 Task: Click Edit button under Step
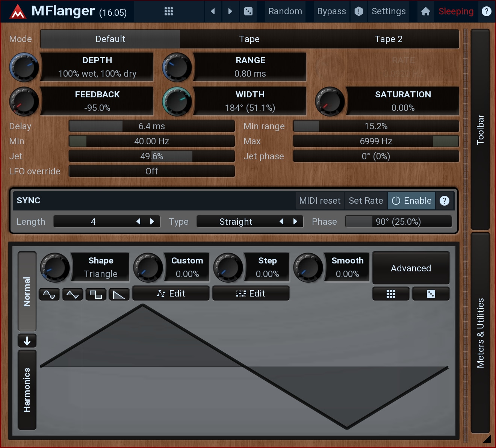(x=251, y=294)
